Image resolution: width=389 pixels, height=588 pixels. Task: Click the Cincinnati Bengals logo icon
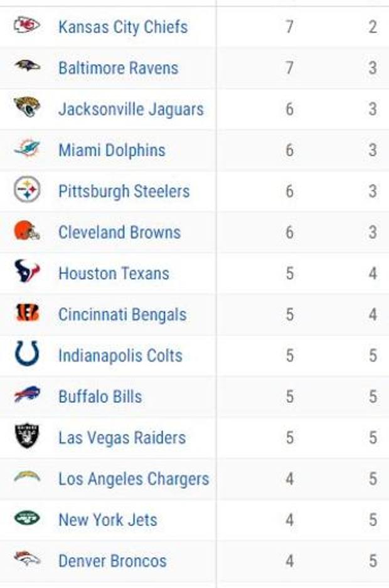(27, 313)
